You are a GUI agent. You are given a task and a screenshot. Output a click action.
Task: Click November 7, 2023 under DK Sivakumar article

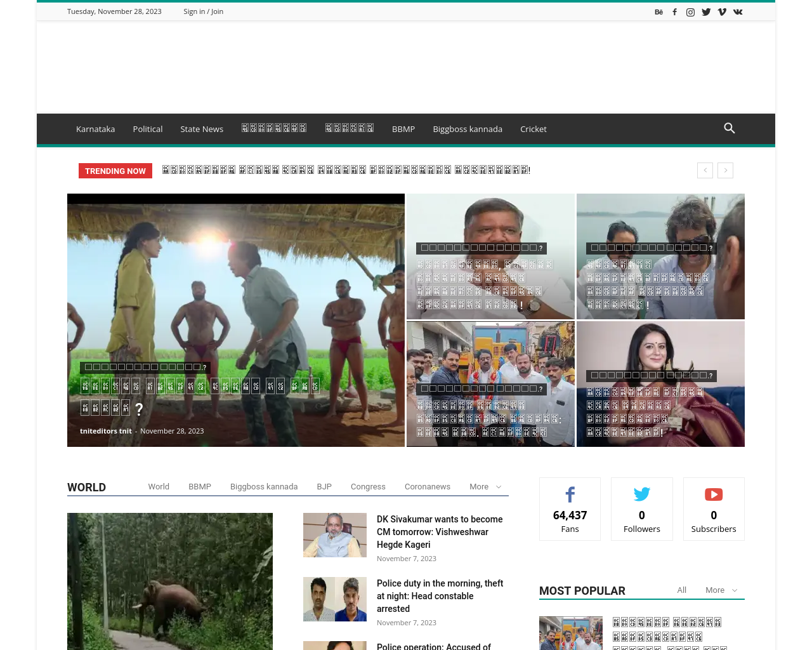point(407,559)
